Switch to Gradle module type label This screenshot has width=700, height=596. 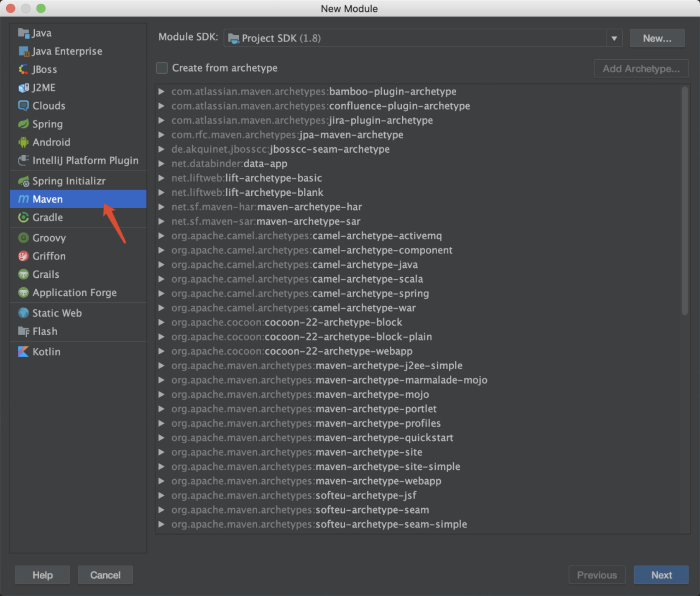pyautogui.click(x=48, y=217)
